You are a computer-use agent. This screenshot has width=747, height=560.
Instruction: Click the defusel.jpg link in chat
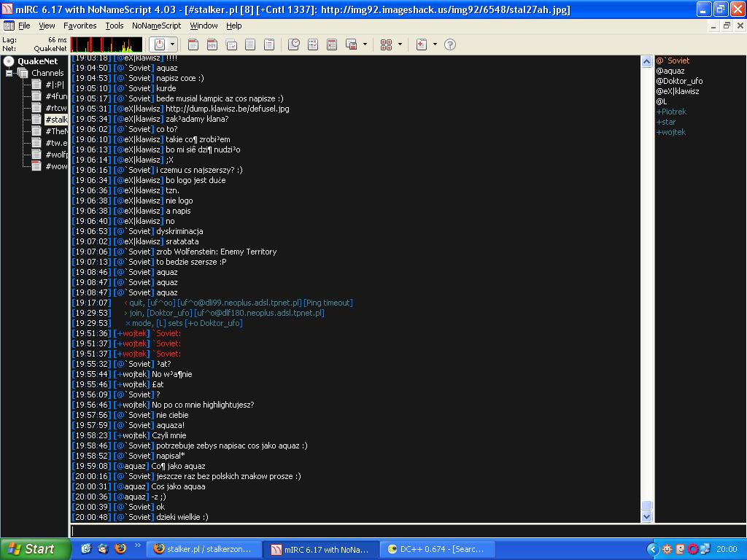(x=227, y=109)
